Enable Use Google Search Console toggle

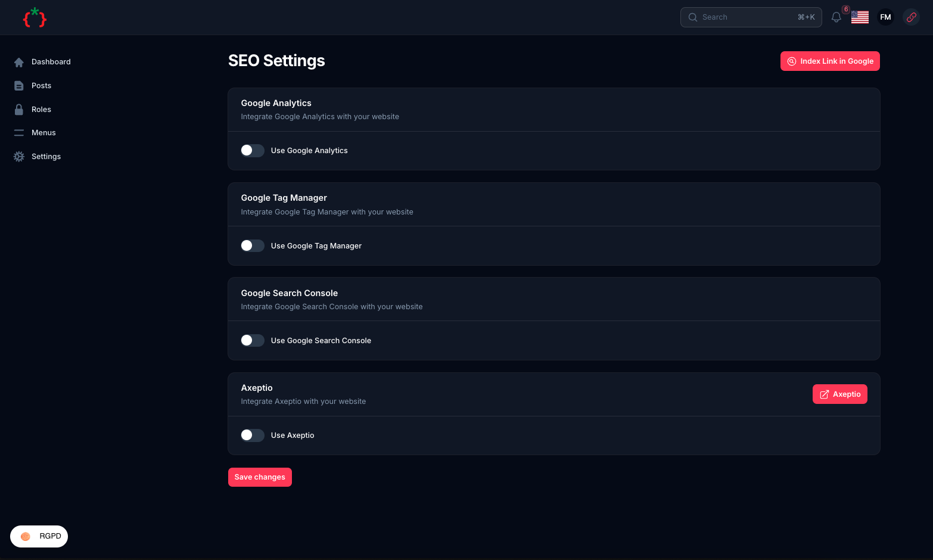pos(253,341)
